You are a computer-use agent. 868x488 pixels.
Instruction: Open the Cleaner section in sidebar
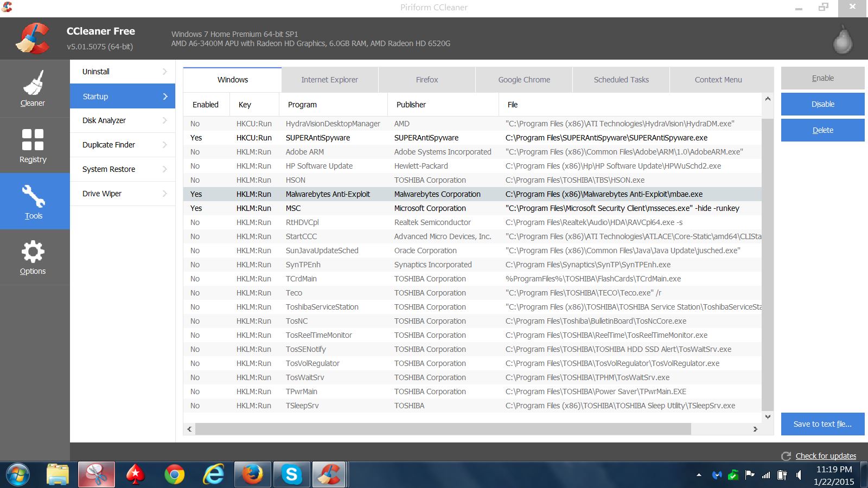pos(35,88)
